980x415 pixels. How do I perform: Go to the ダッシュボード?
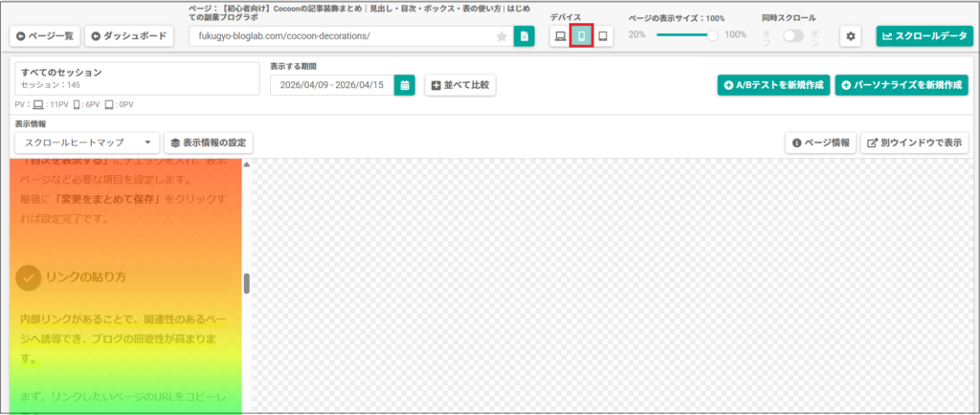(x=129, y=36)
